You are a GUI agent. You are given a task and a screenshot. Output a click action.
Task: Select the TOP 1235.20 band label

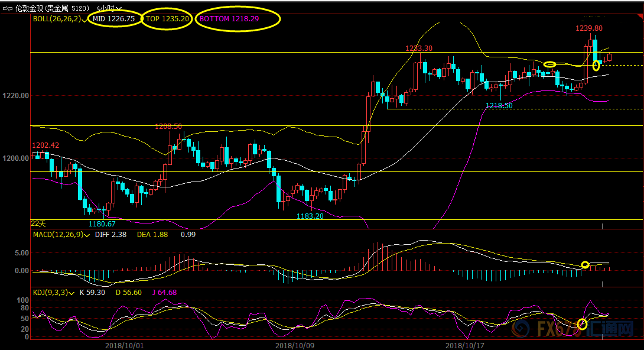pyautogui.click(x=167, y=19)
